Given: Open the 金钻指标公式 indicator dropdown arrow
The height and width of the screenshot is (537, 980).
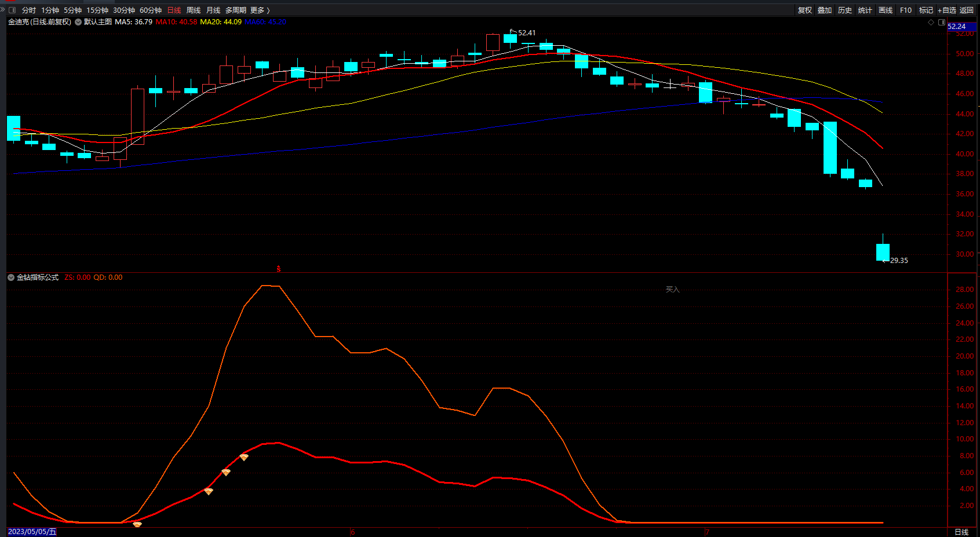Looking at the screenshot, I should (x=11, y=277).
